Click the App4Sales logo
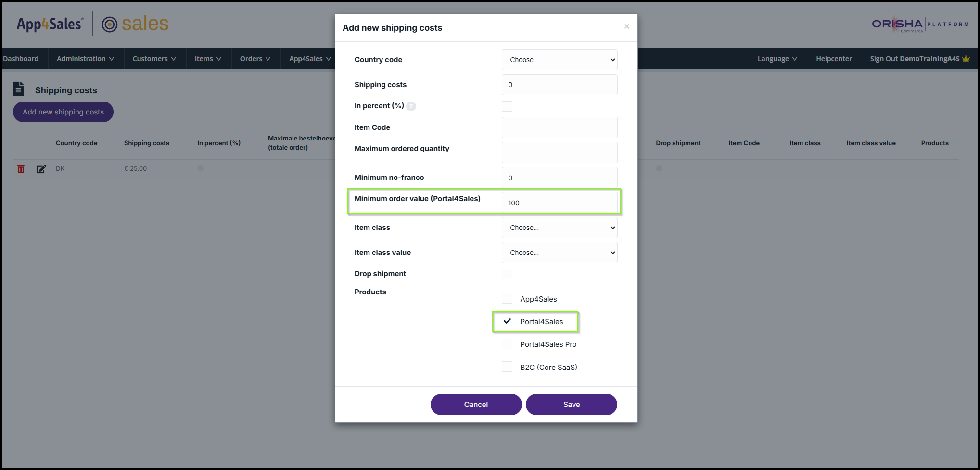The height and width of the screenshot is (470, 980). click(50, 24)
